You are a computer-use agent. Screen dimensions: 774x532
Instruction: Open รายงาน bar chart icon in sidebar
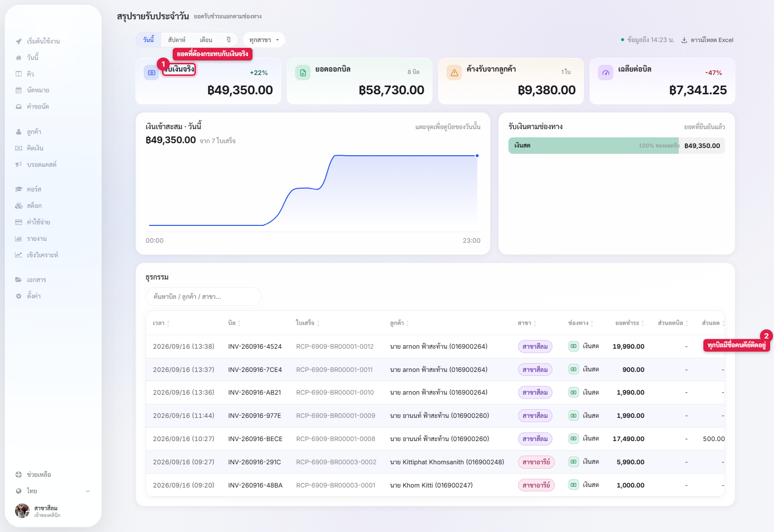(18, 239)
